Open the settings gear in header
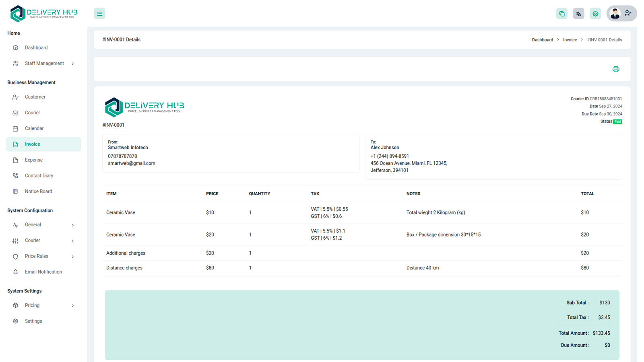The height and width of the screenshot is (362, 644). click(595, 14)
